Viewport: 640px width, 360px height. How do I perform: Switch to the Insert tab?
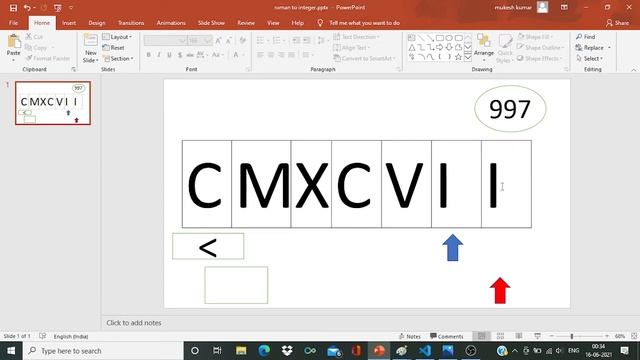click(x=69, y=23)
